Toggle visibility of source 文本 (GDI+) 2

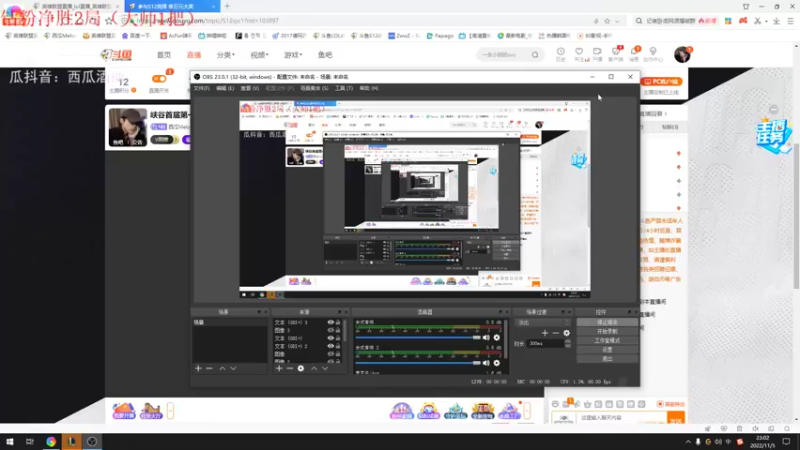331,346
